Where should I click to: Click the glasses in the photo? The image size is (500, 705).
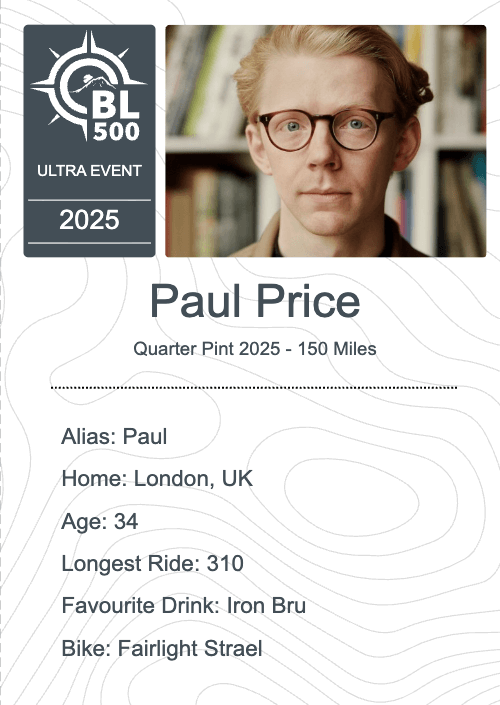coord(326,129)
